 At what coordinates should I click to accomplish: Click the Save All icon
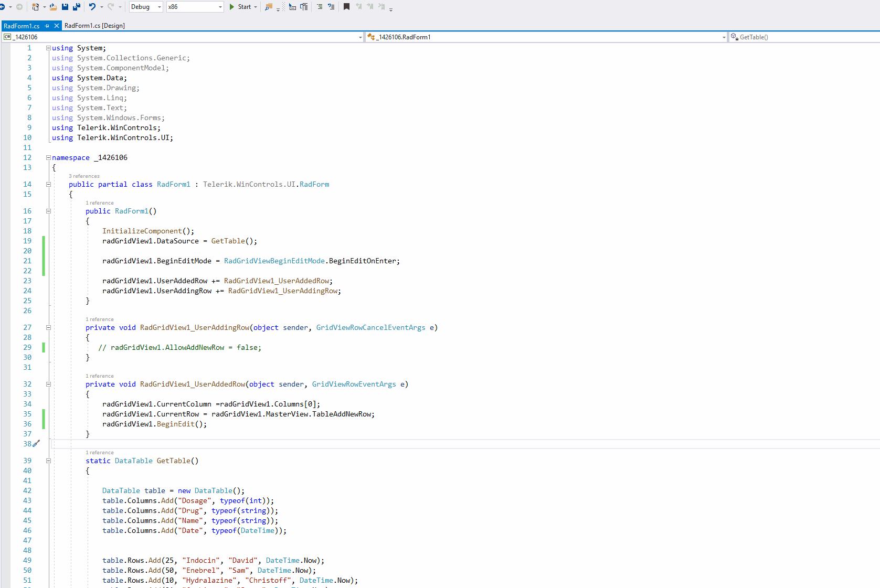[x=77, y=7]
